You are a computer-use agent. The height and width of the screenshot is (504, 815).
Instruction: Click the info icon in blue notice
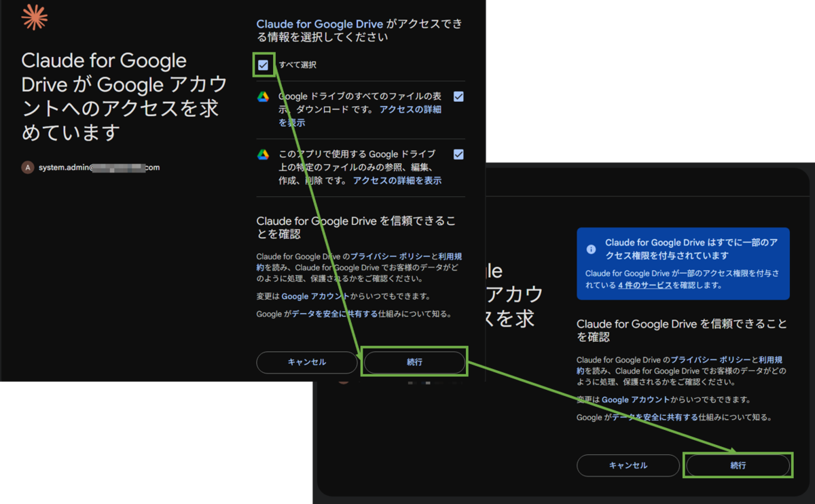pyautogui.click(x=591, y=249)
